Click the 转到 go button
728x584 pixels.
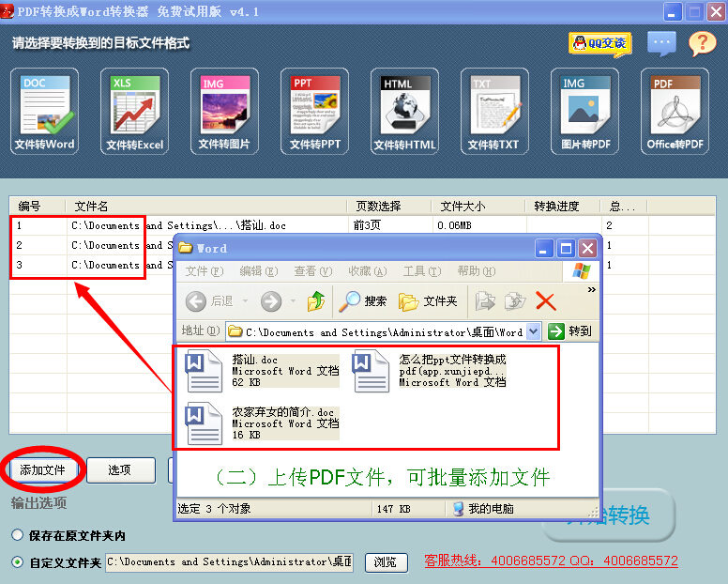coord(569,331)
